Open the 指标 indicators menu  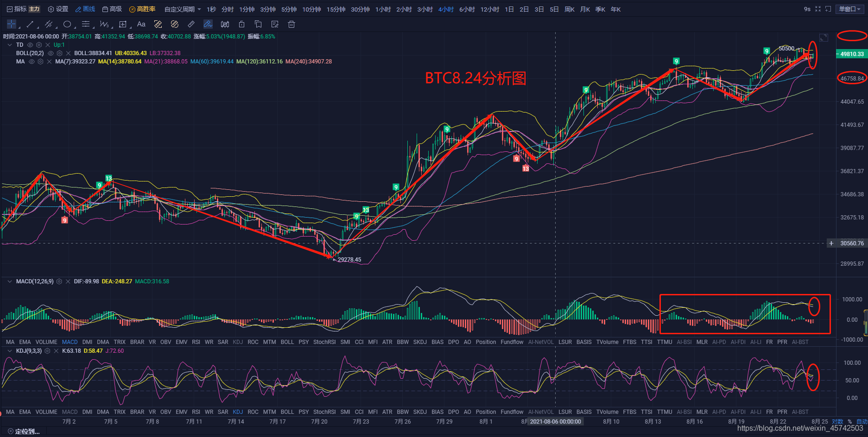tap(17, 9)
